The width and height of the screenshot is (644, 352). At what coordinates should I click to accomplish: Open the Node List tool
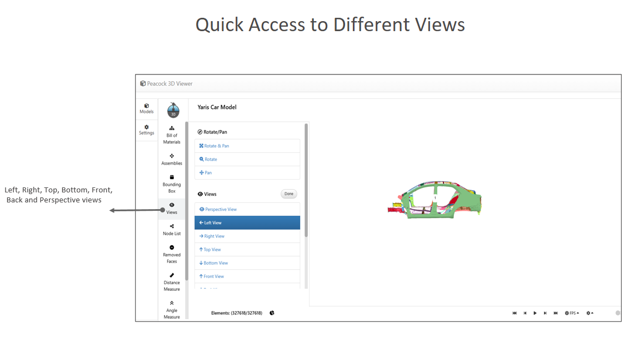(172, 230)
